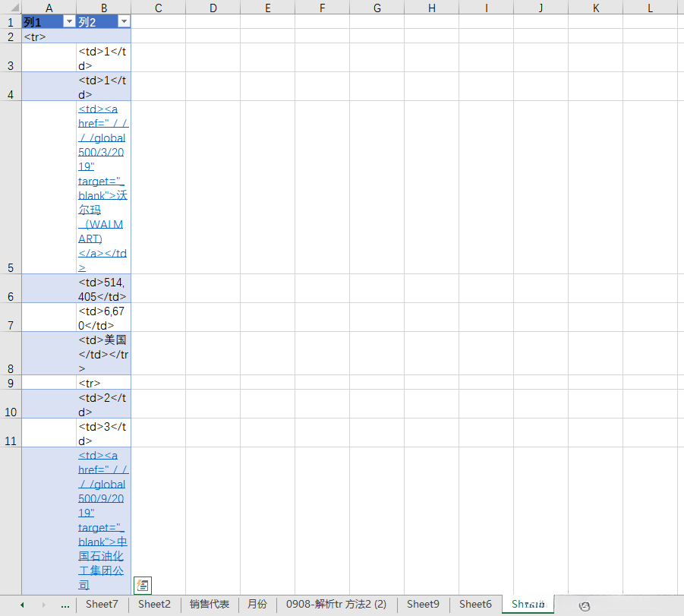Screen dimensions: 684x616
Task: Switch to the Sheet6 tab
Action: (x=475, y=604)
